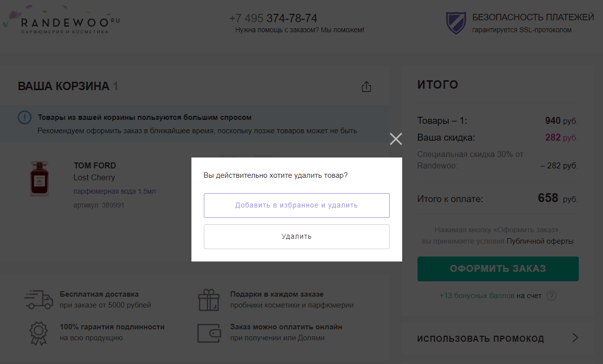Click the '+13 бонусных баллов' link
The width and height of the screenshot is (603, 364).
[477, 296]
